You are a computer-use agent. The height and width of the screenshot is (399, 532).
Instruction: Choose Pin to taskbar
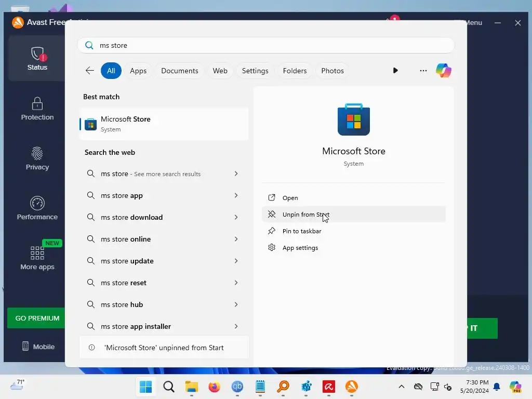point(353,231)
